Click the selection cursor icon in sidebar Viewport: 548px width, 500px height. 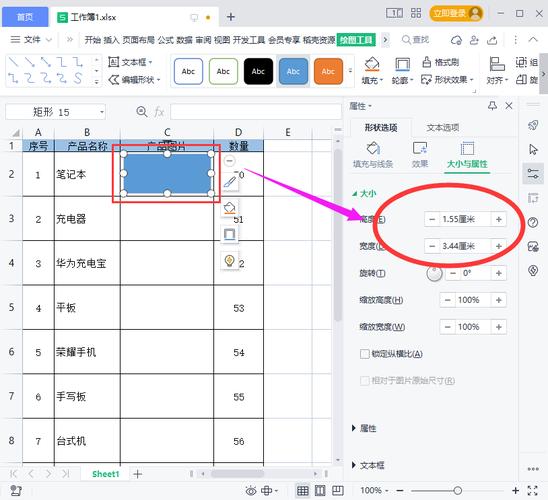[x=533, y=149]
